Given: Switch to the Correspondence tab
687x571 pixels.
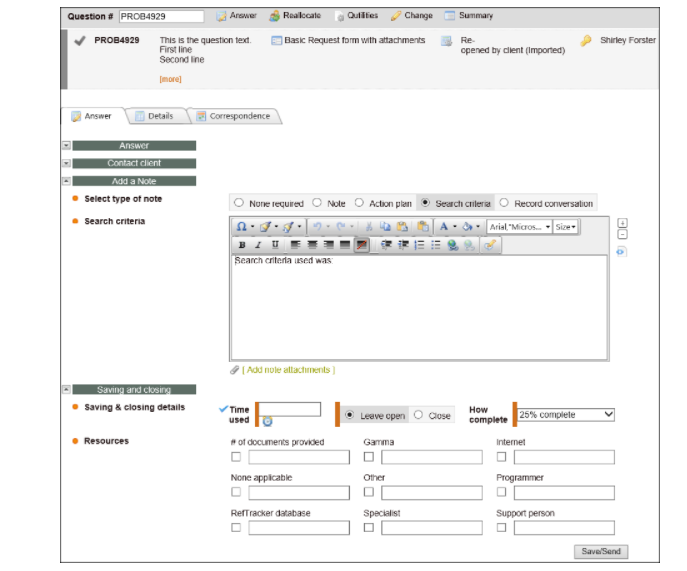Looking at the screenshot, I should click(234, 116).
